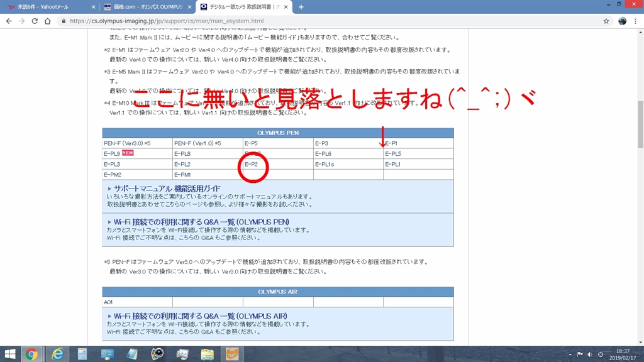Click the volume speaker tray icon
644x362 pixels.
point(590,354)
